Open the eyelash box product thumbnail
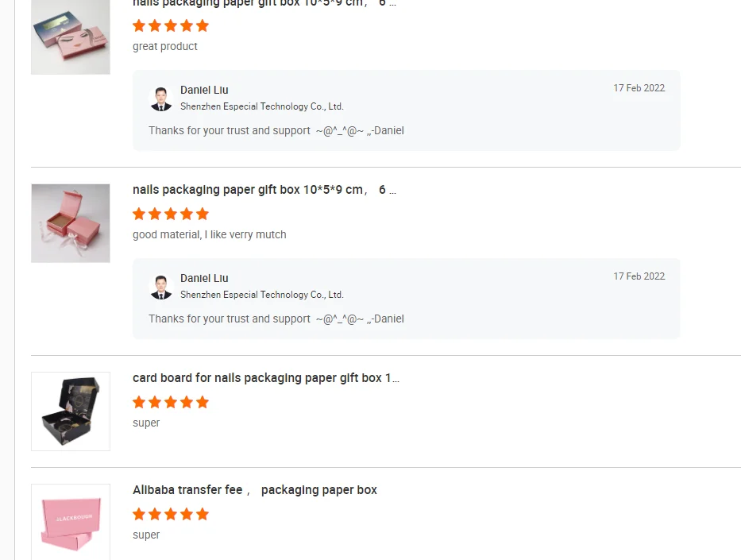The image size is (741, 560). [70, 37]
